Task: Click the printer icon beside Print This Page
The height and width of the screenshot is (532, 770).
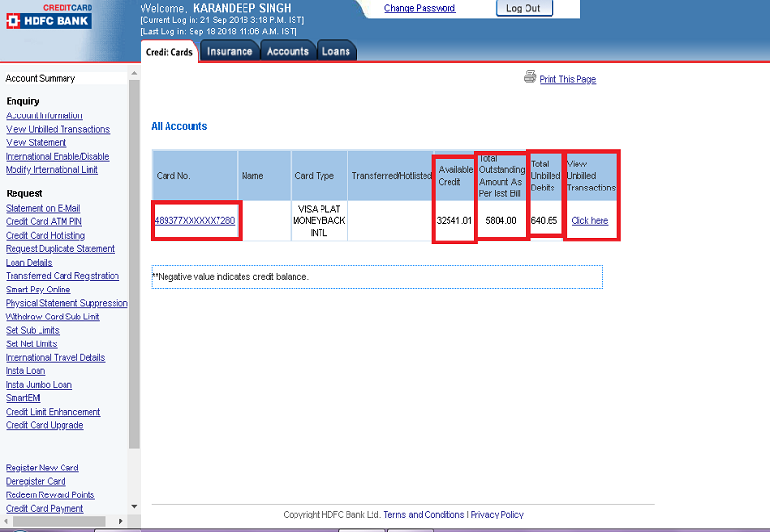Action: click(529, 77)
